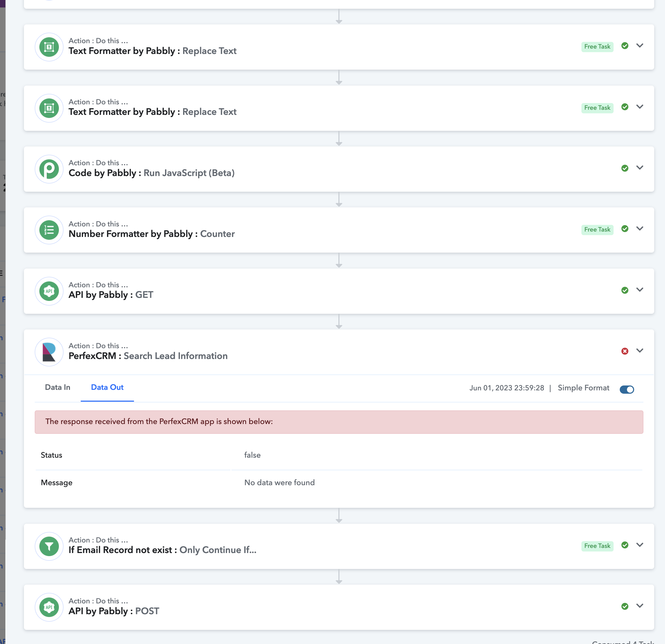Click the 'Status' field label

click(52, 455)
